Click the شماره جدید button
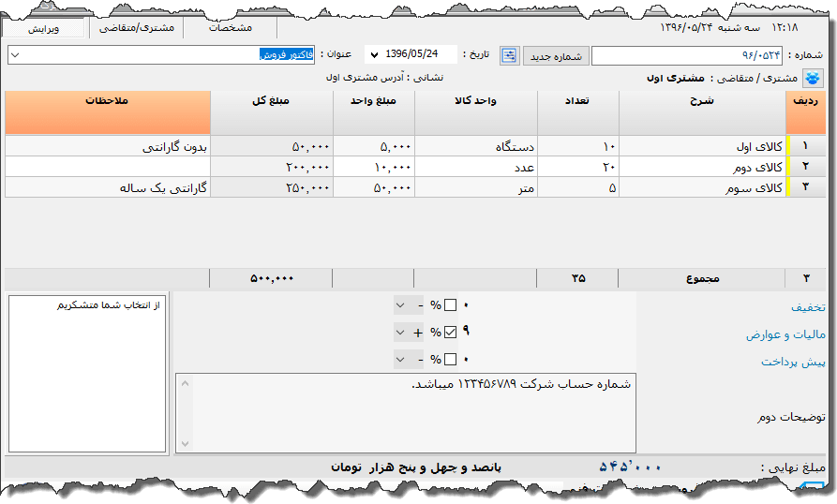Viewport: 837px width, 504px height. pyautogui.click(x=555, y=55)
